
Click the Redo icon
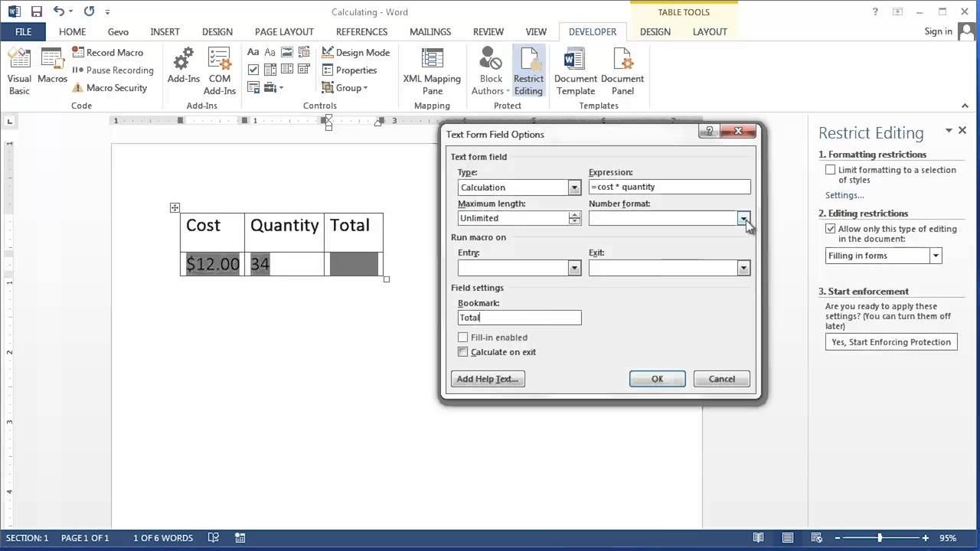tap(89, 11)
